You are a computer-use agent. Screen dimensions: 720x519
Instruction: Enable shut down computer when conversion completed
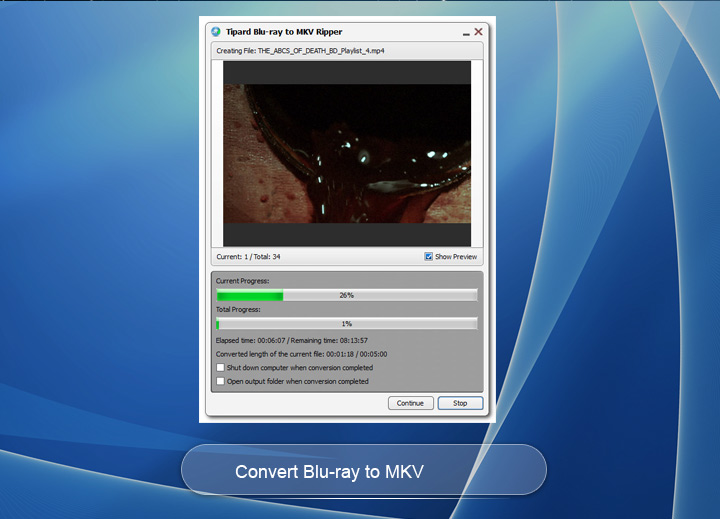220,367
